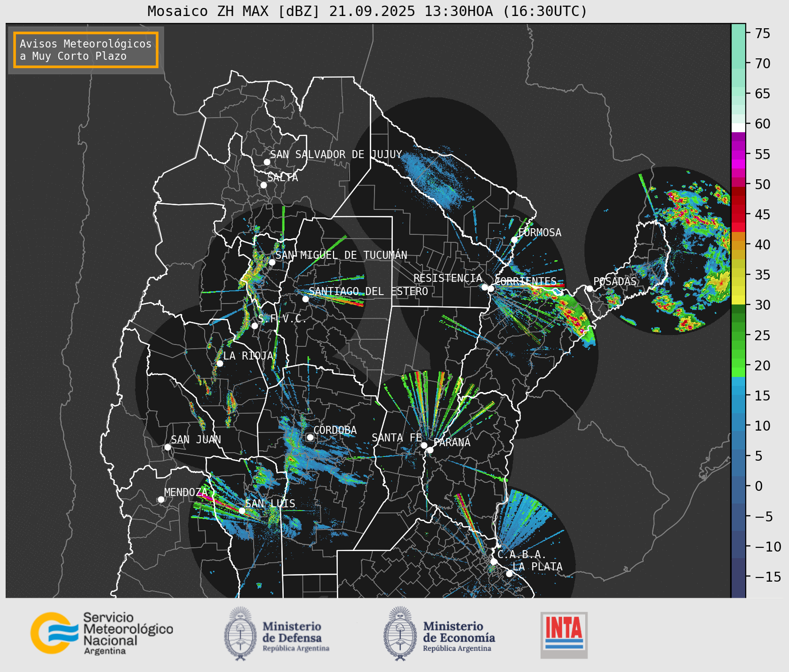Click the −15 label on the colorbar

click(x=768, y=576)
